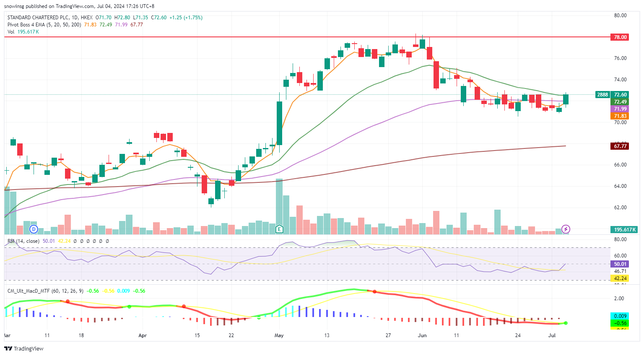
Task: Click the RSI (14, close) indicator legend
Action: [23, 241]
